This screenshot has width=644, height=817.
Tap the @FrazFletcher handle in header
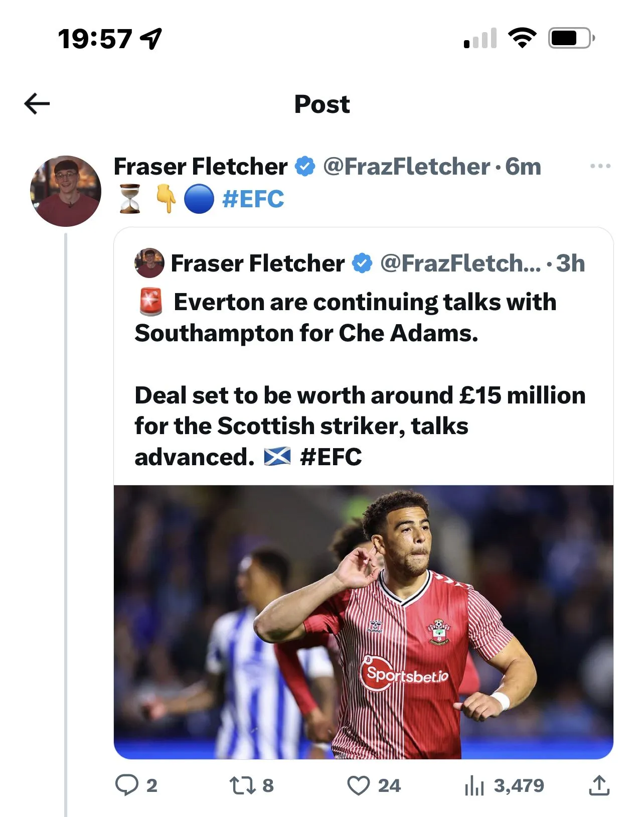pos(406,166)
